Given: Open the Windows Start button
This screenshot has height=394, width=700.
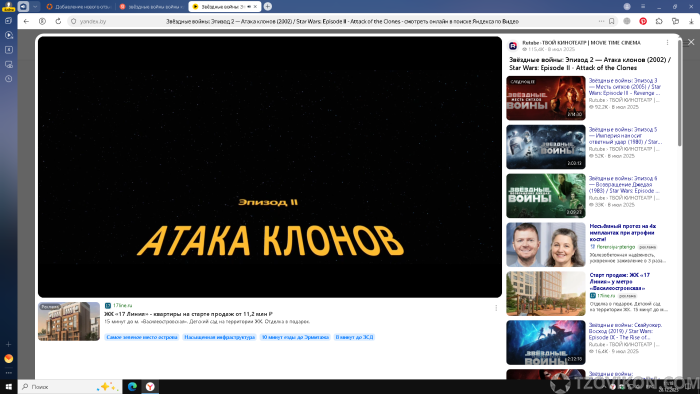Looking at the screenshot, I should pyautogui.click(x=8, y=386).
